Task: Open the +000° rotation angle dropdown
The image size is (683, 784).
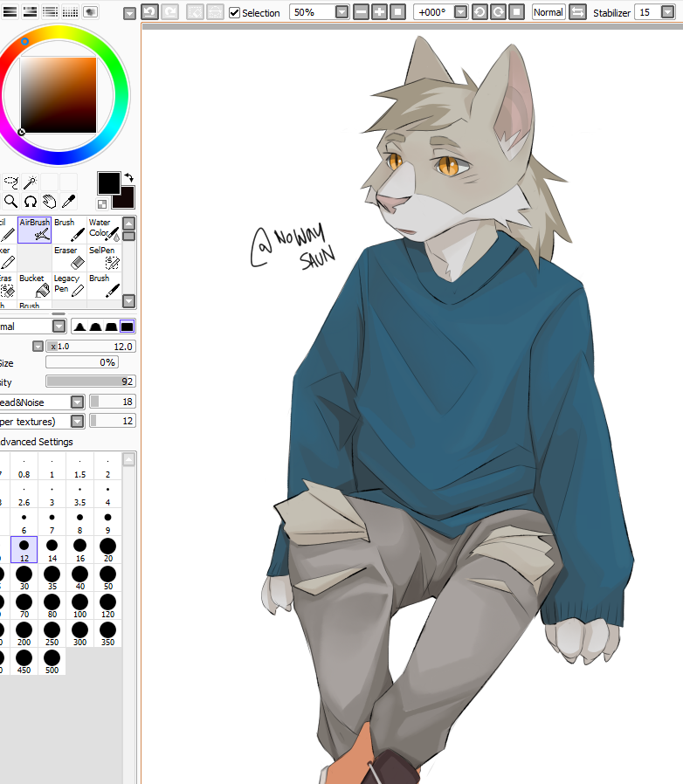Action: tap(461, 12)
